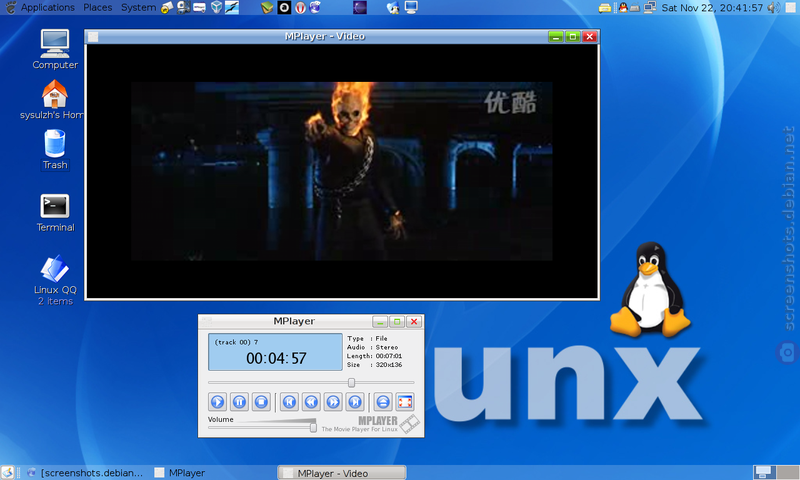This screenshot has width=800, height=480.
Task: Click the top-right corner panel applet square
Action: [791, 7]
